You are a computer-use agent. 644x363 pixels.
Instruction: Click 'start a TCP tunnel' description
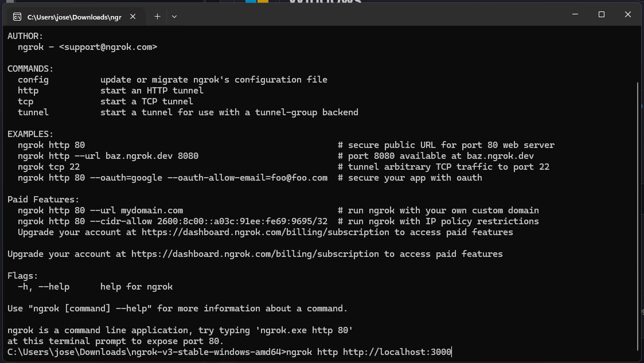tap(147, 102)
